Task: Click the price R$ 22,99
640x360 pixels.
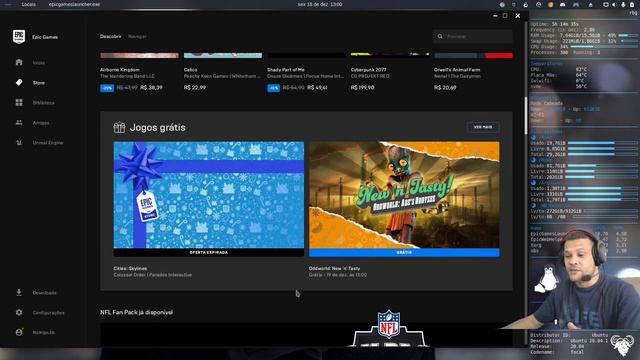Action: (195, 87)
